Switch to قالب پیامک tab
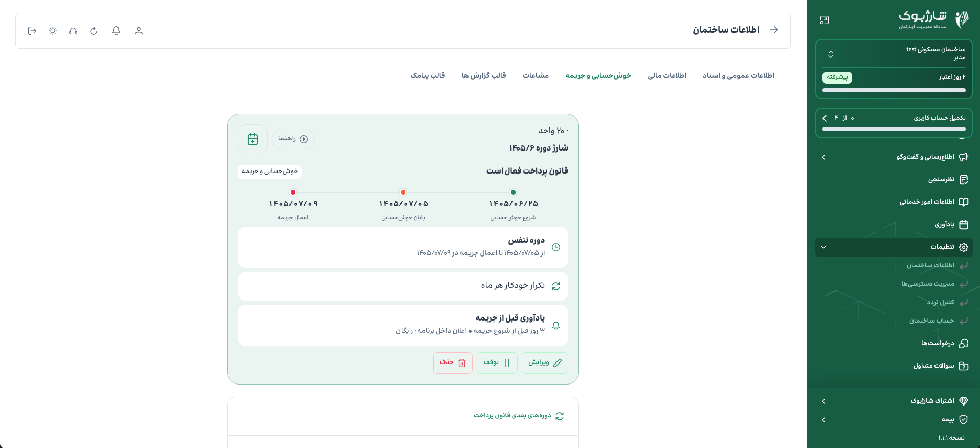Screen dimensions: 980x448 [428, 76]
